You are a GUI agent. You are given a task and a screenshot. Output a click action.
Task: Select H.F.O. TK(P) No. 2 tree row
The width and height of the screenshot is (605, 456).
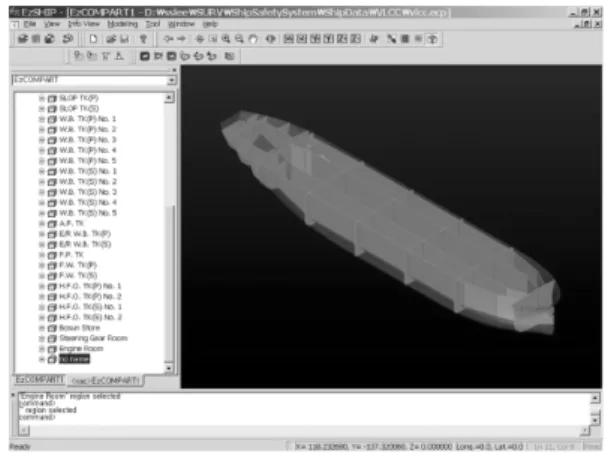(90, 297)
